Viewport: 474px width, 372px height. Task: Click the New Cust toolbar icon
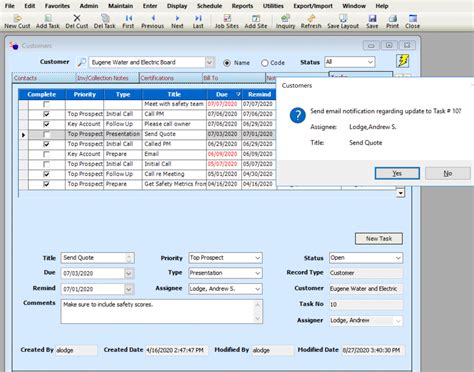17,21
